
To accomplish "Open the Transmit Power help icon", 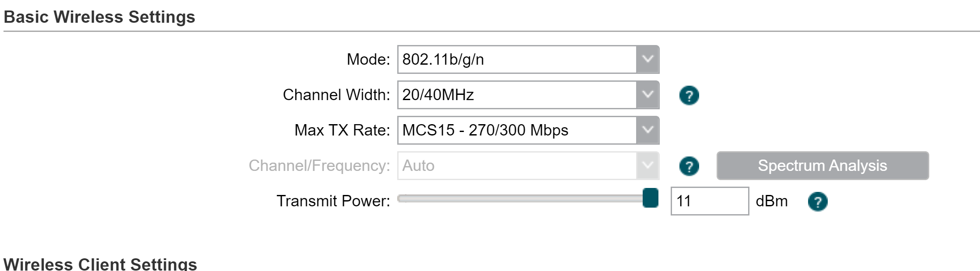I will point(818,202).
